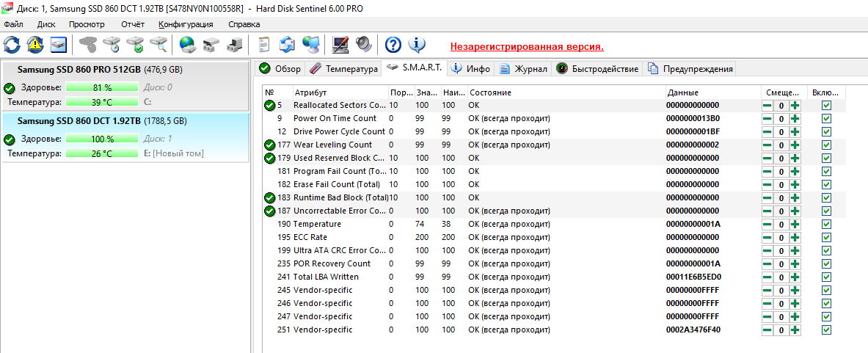Click the offset field of Uncorrectable Error row

(781, 211)
